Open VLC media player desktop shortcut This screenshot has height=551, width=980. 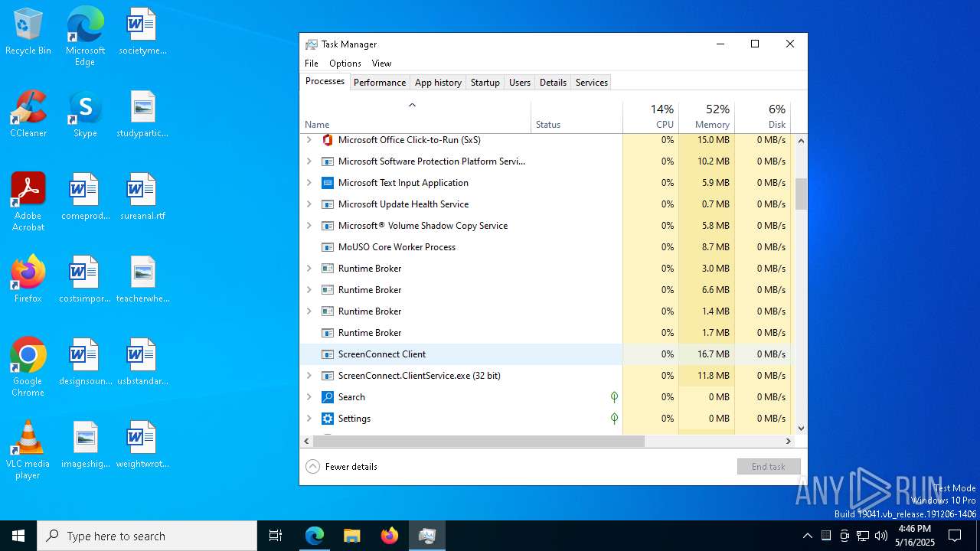click(x=28, y=450)
